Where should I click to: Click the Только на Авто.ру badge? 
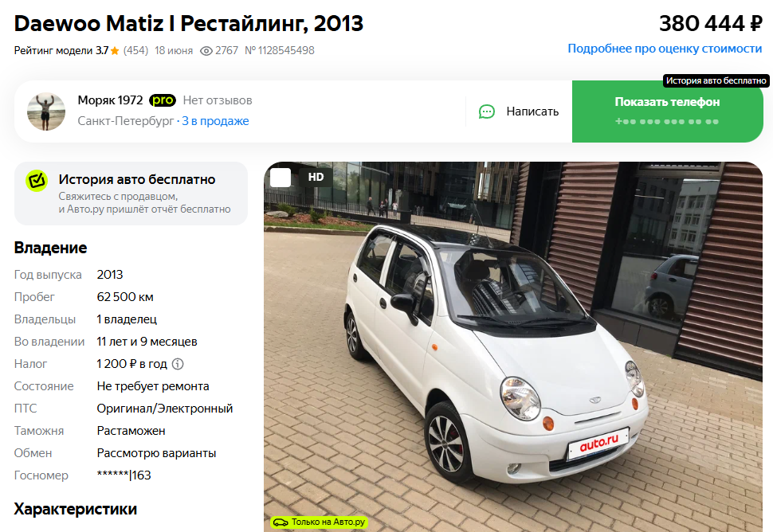pyautogui.click(x=319, y=522)
